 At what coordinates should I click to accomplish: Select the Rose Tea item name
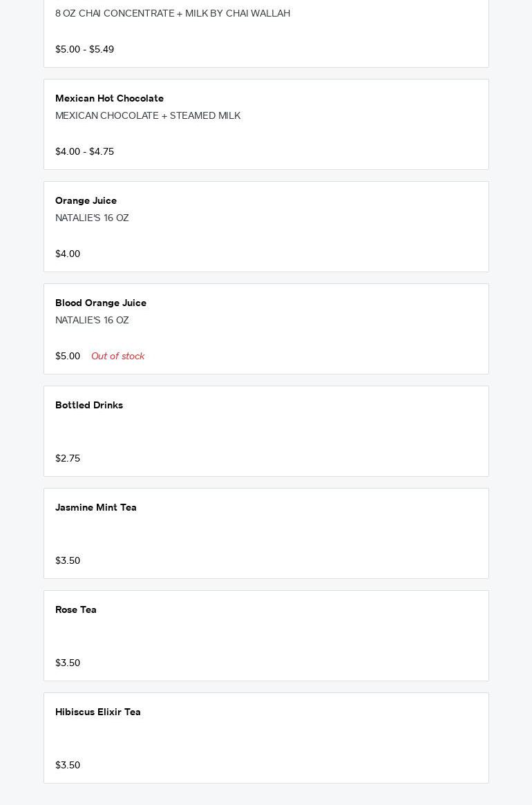pyautogui.click(x=76, y=610)
